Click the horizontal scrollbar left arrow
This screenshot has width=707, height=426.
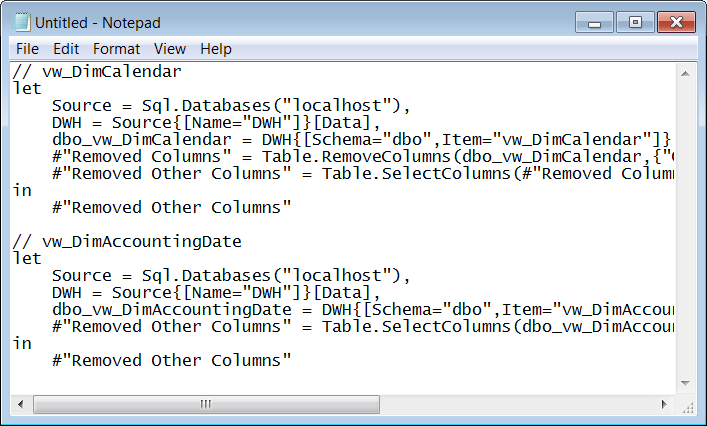[x=21, y=404]
